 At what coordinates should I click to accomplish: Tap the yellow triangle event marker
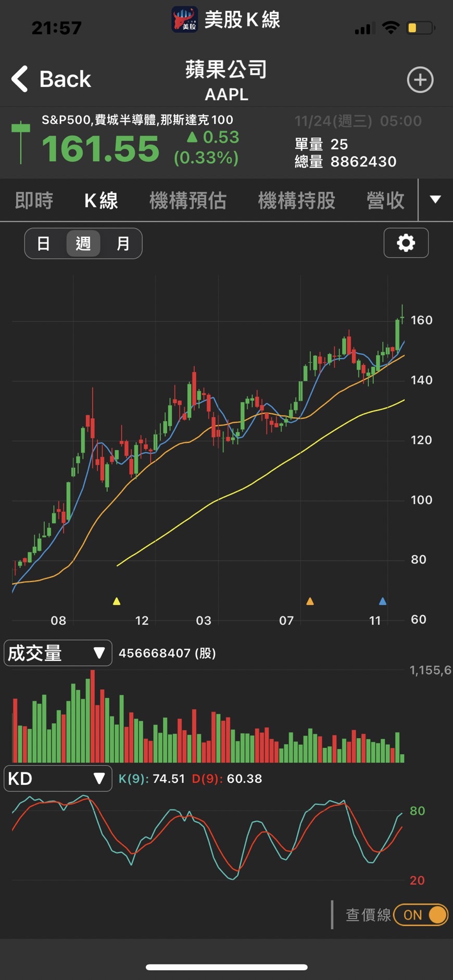[x=117, y=601]
